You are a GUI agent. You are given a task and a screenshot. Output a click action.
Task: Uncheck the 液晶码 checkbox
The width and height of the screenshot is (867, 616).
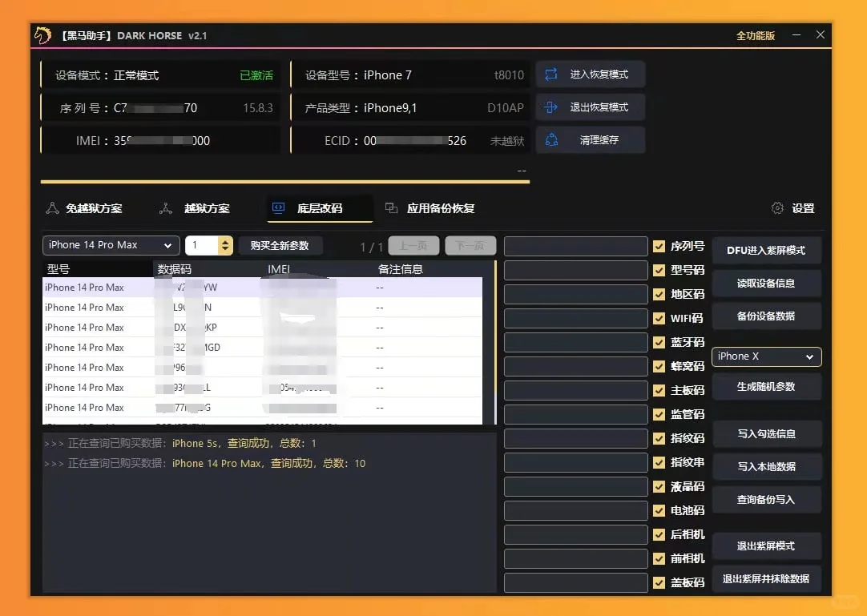click(659, 486)
